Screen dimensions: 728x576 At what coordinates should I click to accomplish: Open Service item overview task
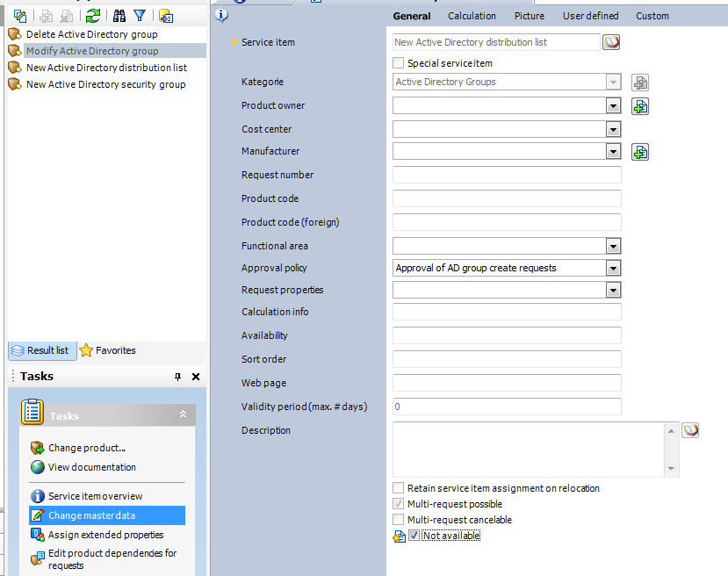click(x=95, y=496)
